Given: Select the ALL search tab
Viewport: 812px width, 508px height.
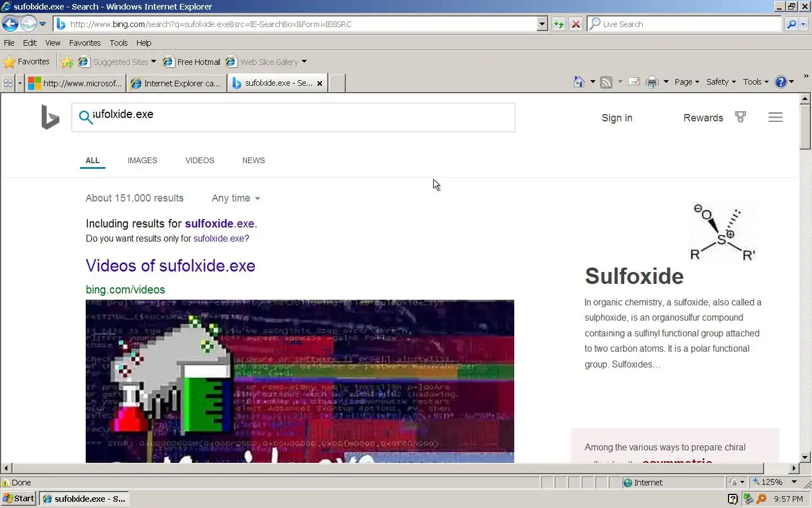Looking at the screenshot, I should tap(92, 160).
